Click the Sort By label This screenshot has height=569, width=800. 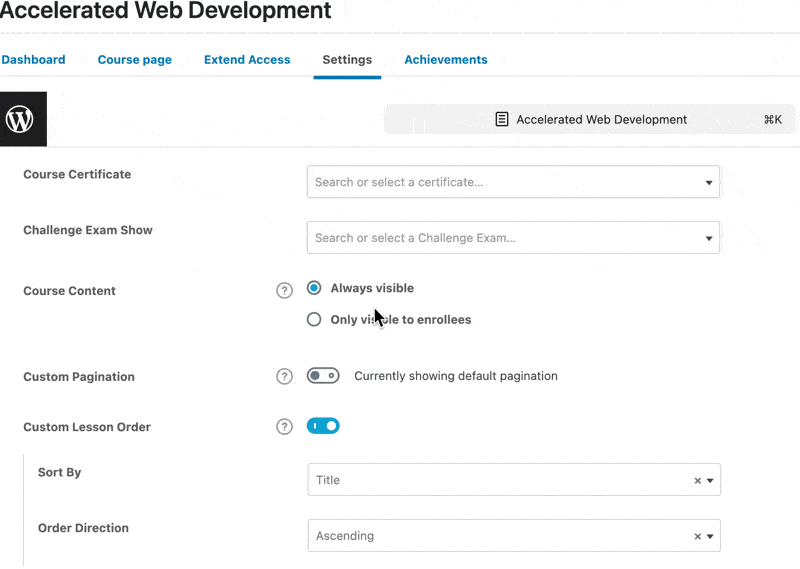(59, 472)
